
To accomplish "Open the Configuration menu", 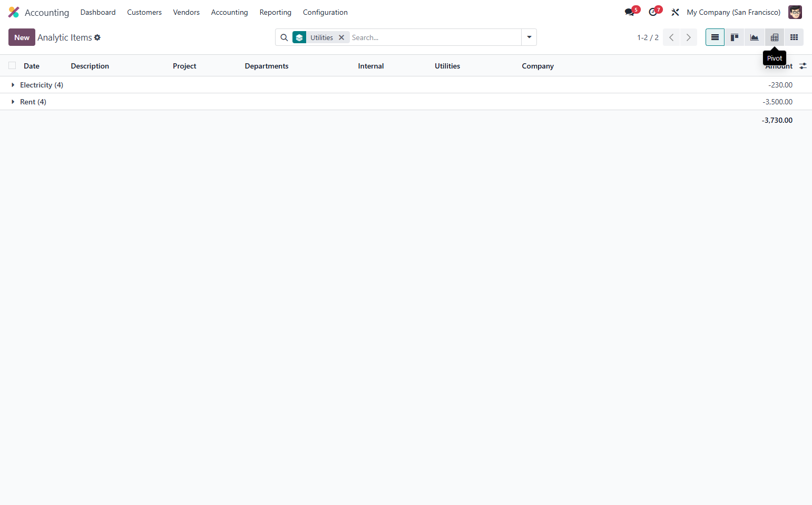I will [325, 12].
